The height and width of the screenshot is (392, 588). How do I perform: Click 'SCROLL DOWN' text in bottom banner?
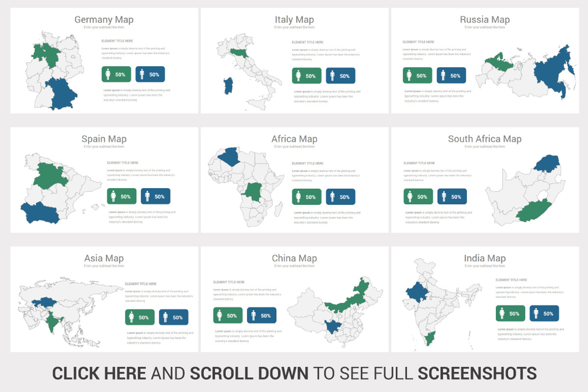[249, 373]
